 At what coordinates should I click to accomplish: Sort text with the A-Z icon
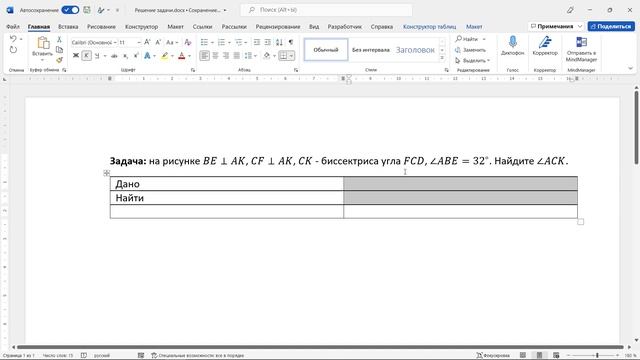click(279, 42)
